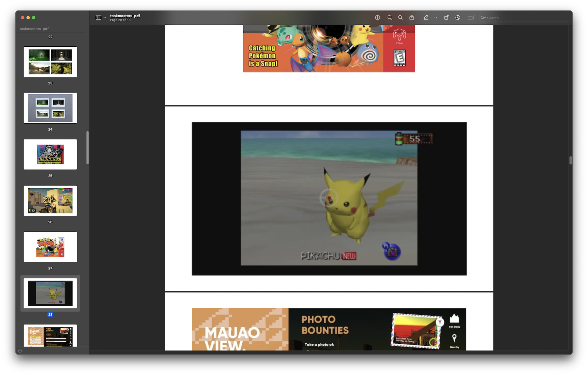Select the Highlight pen tool
Viewport: 588px width, 375px height.
(x=426, y=18)
